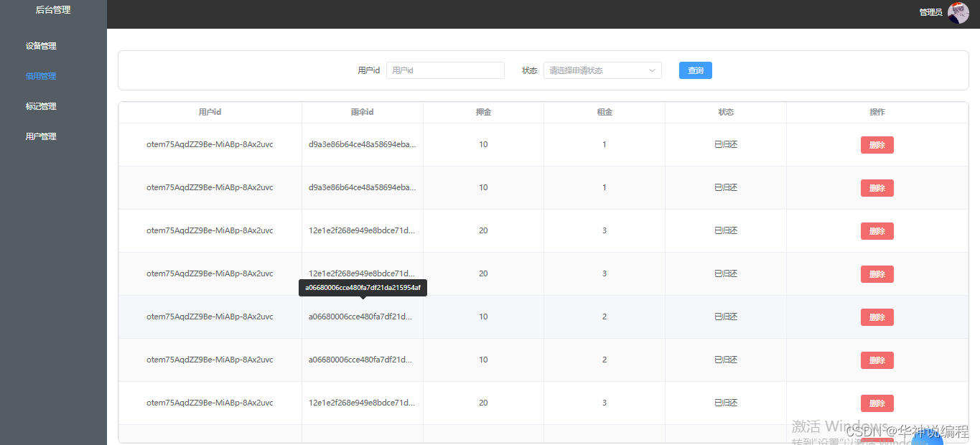980x445 pixels.
Task: Click the 状态 label beside the dropdown
Action: coord(529,70)
